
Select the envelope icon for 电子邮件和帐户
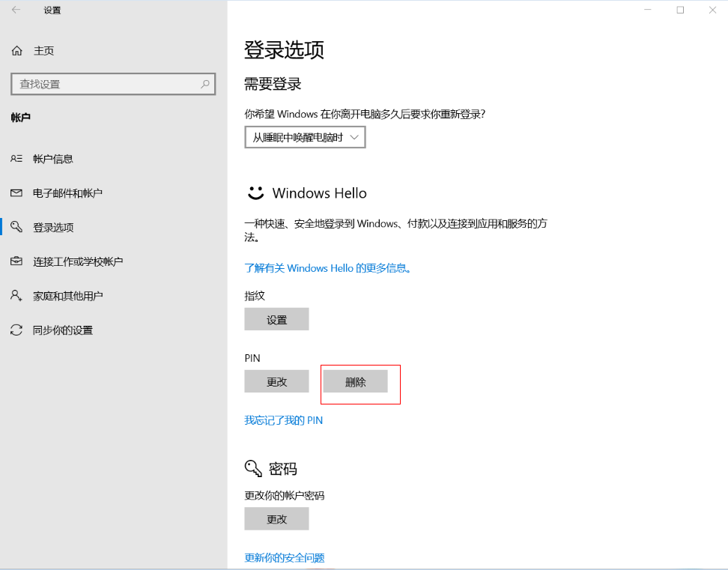[x=16, y=193]
